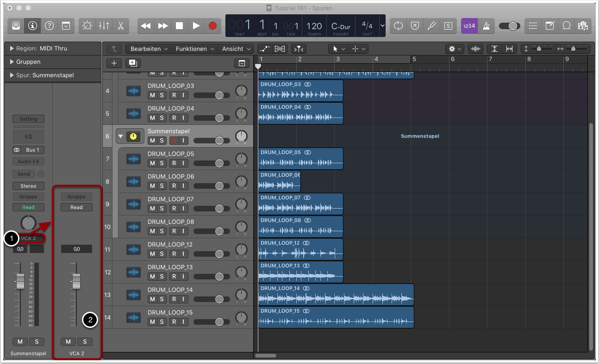Open the Library panel icon
The width and height of the screenshot is (599, 364).
pos(16,26)
